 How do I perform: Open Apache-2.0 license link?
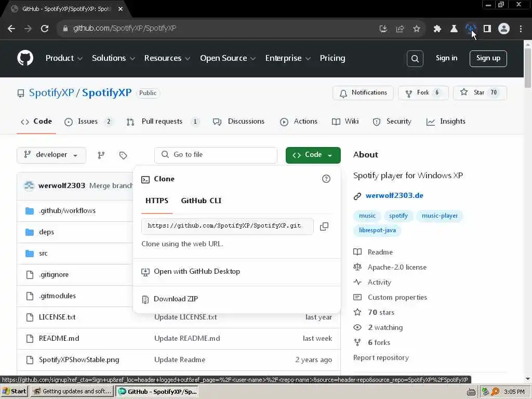tap(397, 268)
